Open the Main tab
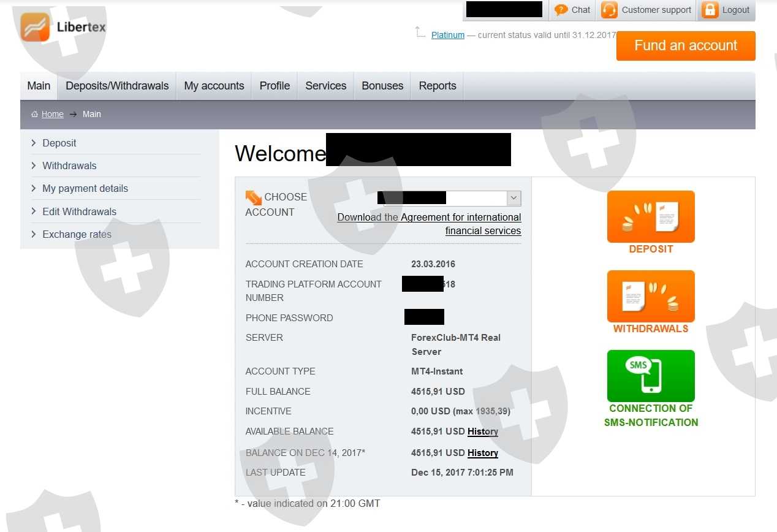The image size is (777, 532). (39, 86)
